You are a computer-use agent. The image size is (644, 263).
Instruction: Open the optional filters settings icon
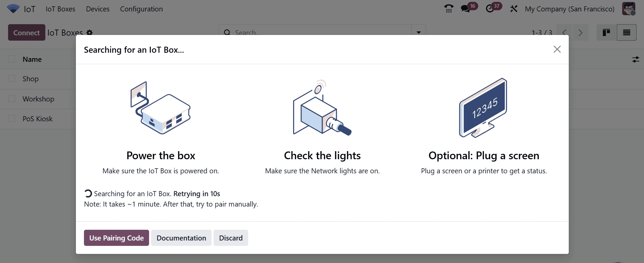tap(636, 59)
